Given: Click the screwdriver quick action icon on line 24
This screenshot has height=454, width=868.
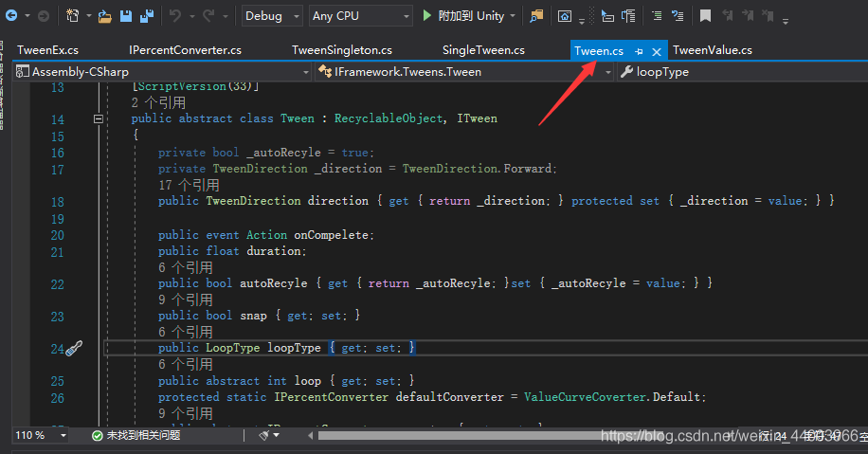Looking at the screenshot, I should (74, 348).
